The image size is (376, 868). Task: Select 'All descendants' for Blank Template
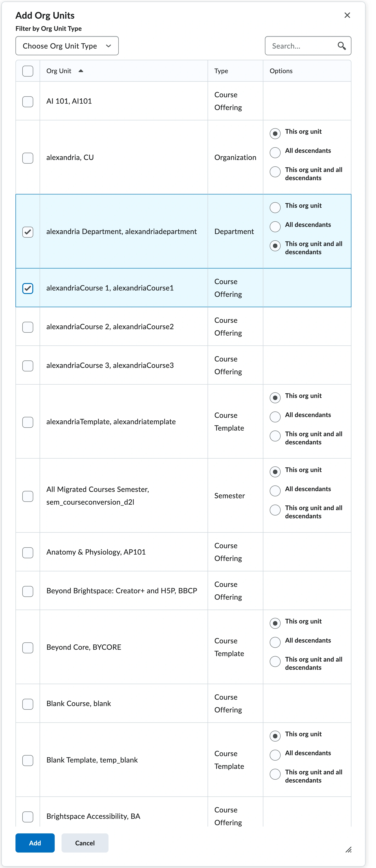point(275,755)
